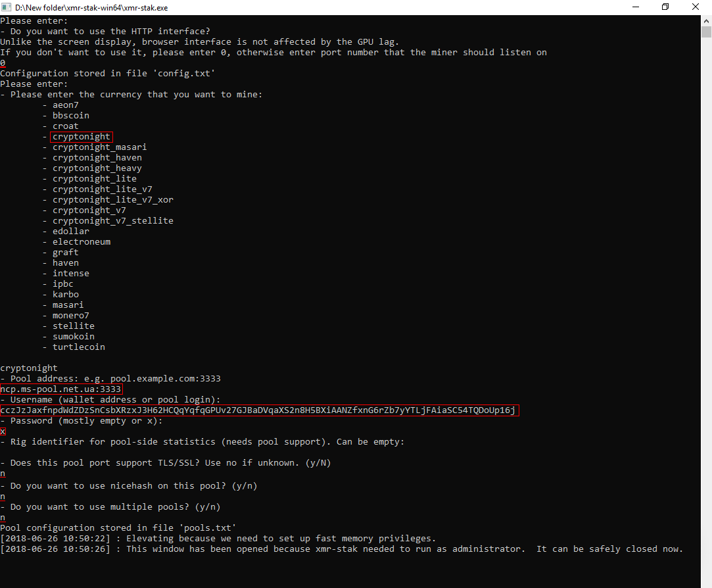Screen dimensions: 712x588
Task: Click the boxed 'cryptonight' list entry
Action: pos(82,137)
